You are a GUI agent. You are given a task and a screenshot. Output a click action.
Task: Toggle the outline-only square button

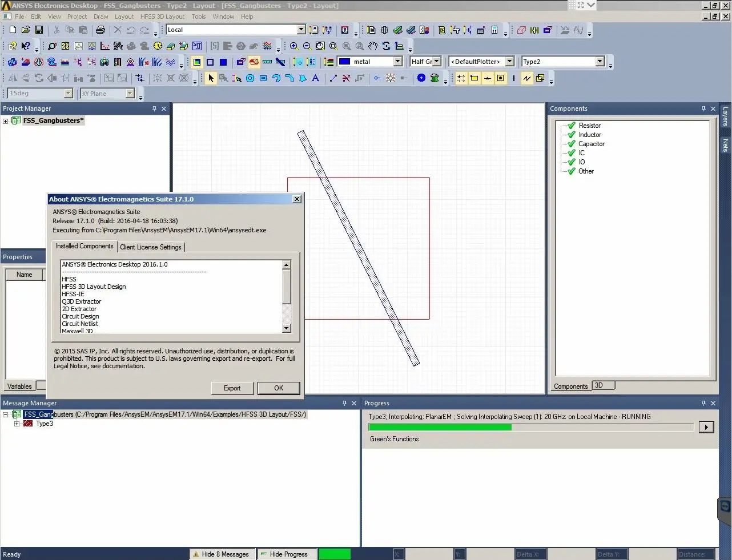point(210,62)
